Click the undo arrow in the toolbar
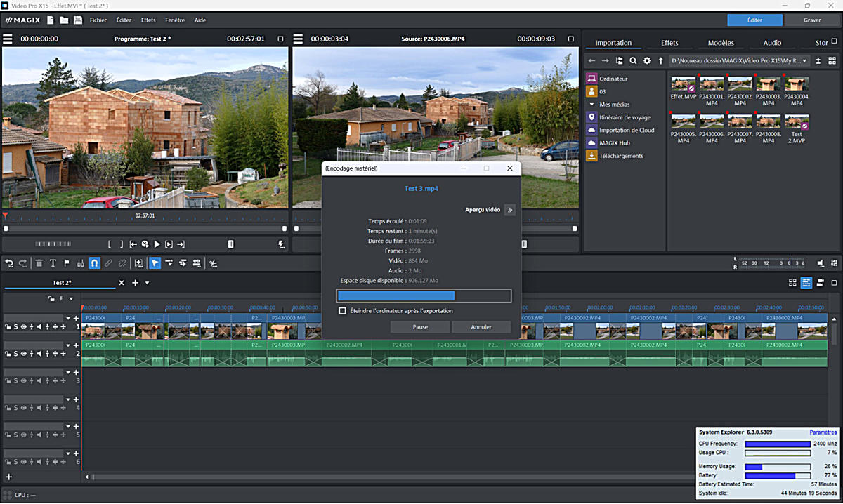The width and height of the screenshot is (843, 504). pyautogui.click(x=9, y=263)
